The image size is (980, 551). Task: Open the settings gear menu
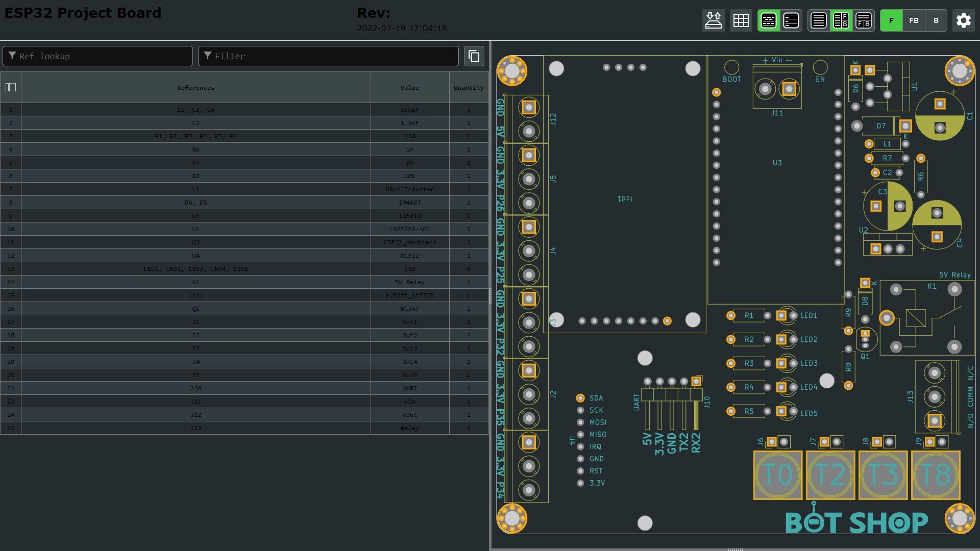tap(963, 21)
